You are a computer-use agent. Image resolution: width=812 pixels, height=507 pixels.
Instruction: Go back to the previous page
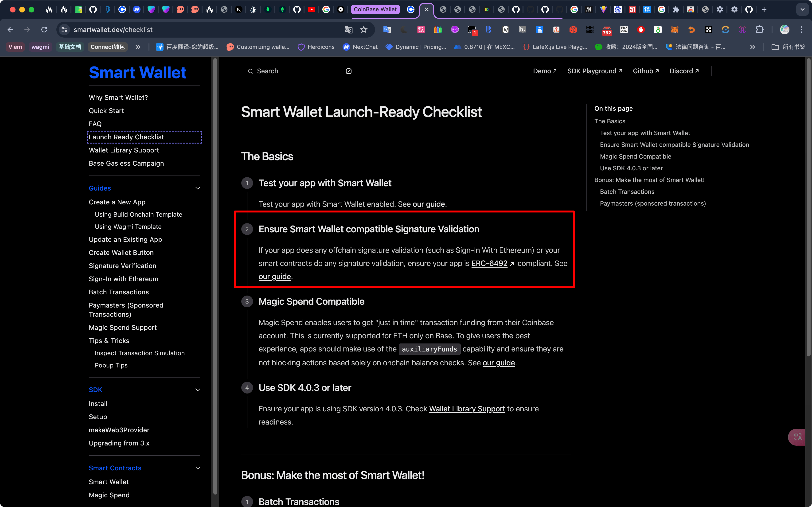point(10,30)
